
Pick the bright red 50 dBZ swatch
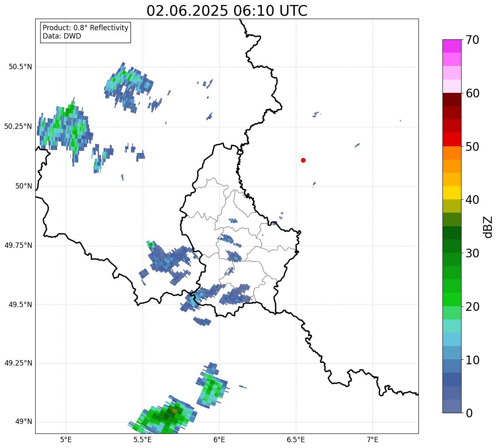pyautogui.click(x=452, y=139)
